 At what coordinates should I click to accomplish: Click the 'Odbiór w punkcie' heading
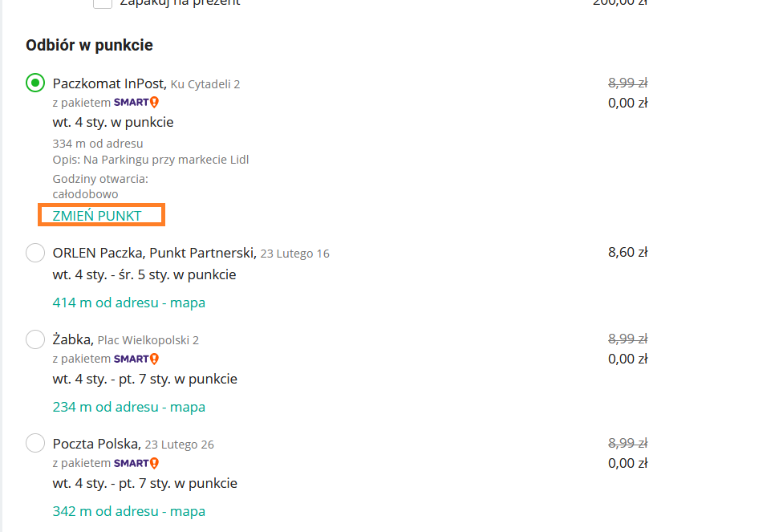pyautogui.click(x=89, y=46)
